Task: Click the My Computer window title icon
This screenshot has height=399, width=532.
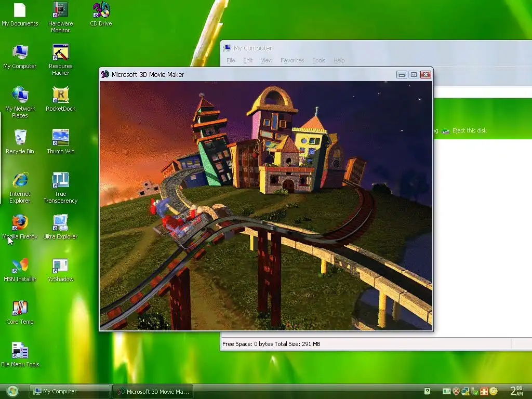Action: point(227,48)
